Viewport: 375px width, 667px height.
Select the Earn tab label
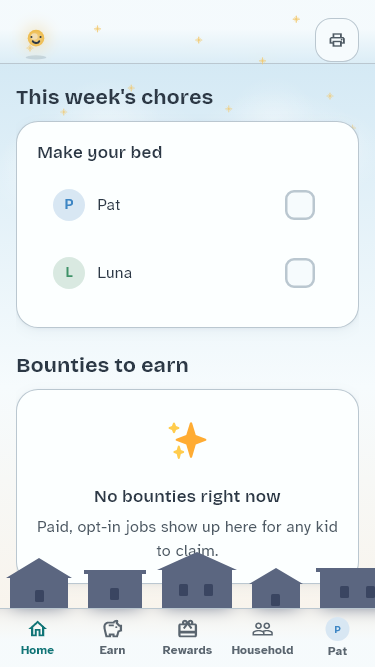(112, 650)
